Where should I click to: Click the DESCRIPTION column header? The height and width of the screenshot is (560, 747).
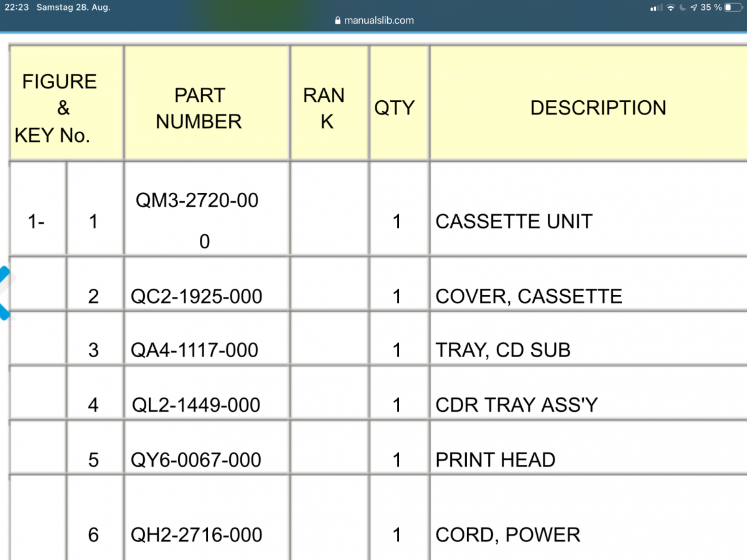(598, 108)
